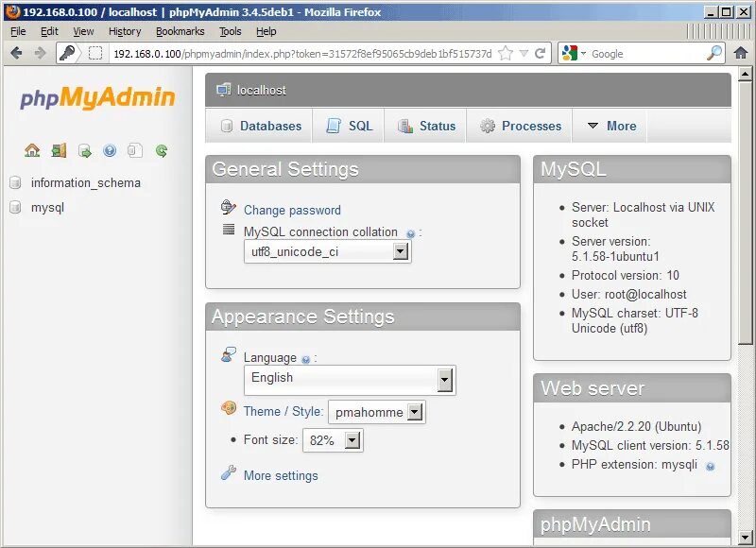Open the query window icon in sidebar
The image size is (756, 548).
pyautogui.click(x=84, y=151)
